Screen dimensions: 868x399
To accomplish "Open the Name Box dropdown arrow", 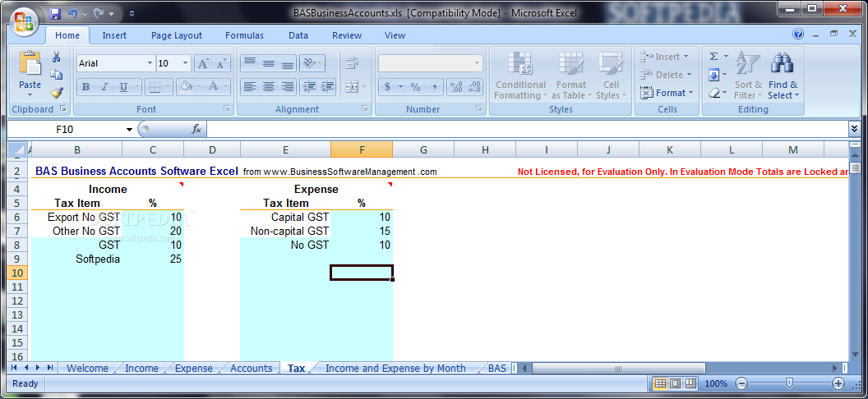I will coord(129,130).
